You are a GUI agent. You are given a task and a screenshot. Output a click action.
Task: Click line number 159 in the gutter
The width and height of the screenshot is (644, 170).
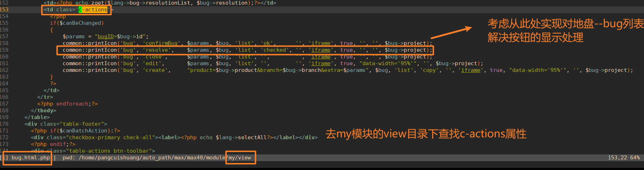(x=4, y=50)
